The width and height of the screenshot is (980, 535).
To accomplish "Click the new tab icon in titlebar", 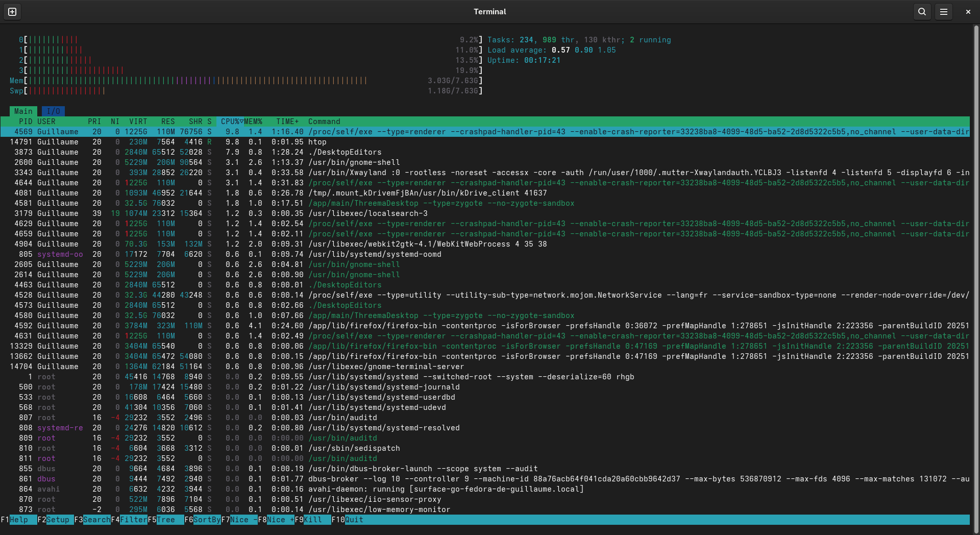I will point(12,12).
